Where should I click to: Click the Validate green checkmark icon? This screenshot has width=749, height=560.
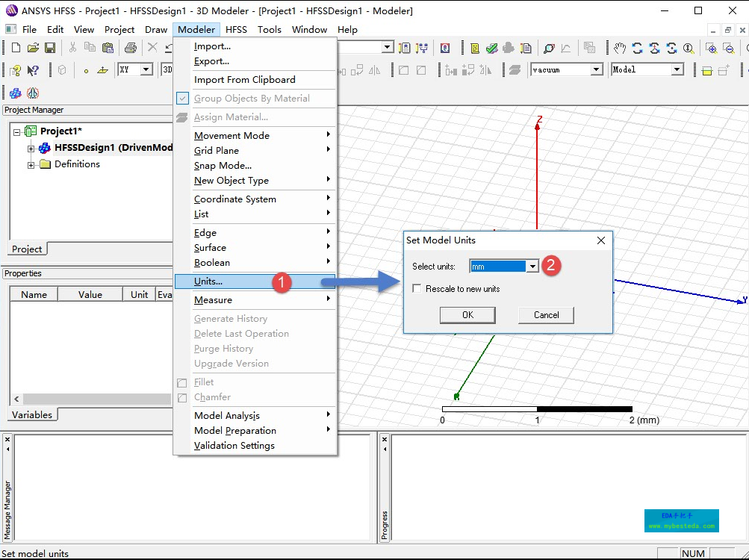coord(491,48)
